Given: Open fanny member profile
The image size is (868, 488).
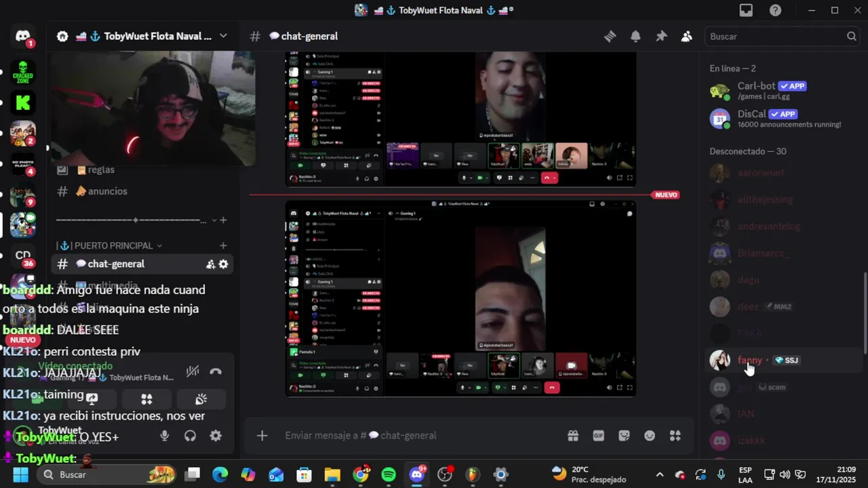Looking at the screenshot, I should (784, 360).
